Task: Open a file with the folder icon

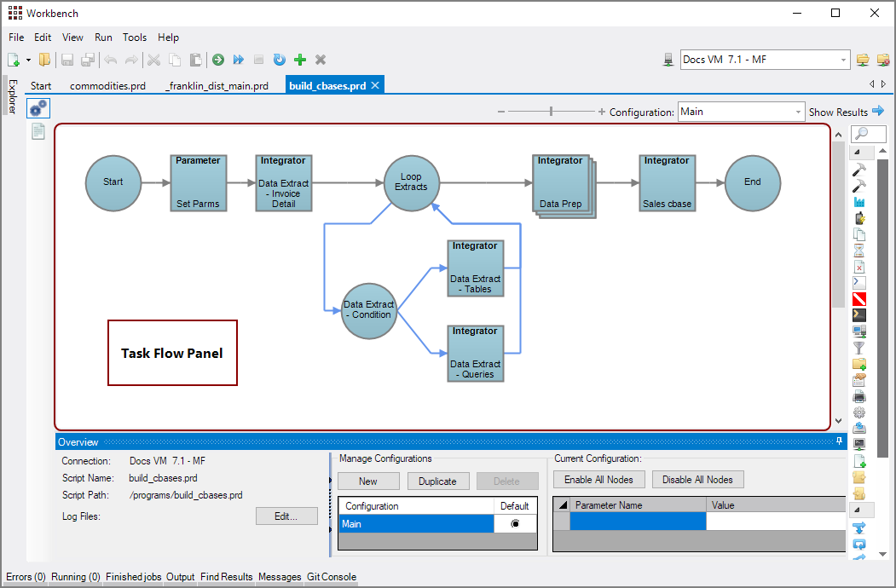Action: 44,60
